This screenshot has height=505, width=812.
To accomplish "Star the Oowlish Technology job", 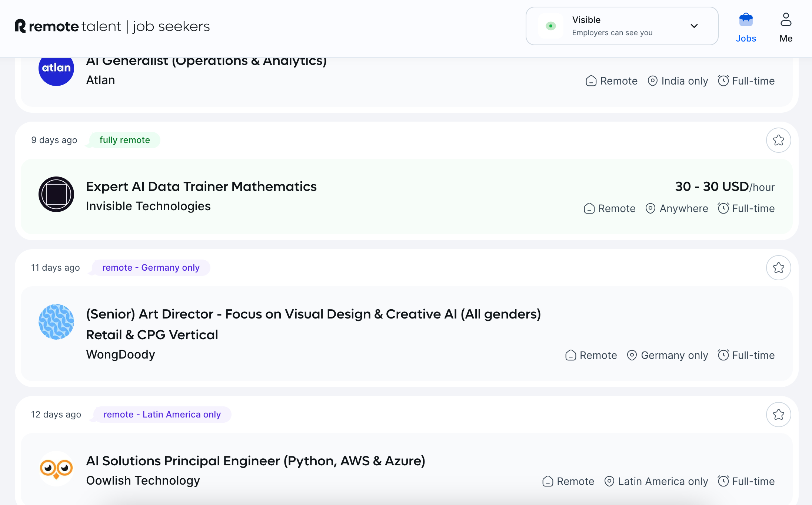I will click(x=778, y=415).
